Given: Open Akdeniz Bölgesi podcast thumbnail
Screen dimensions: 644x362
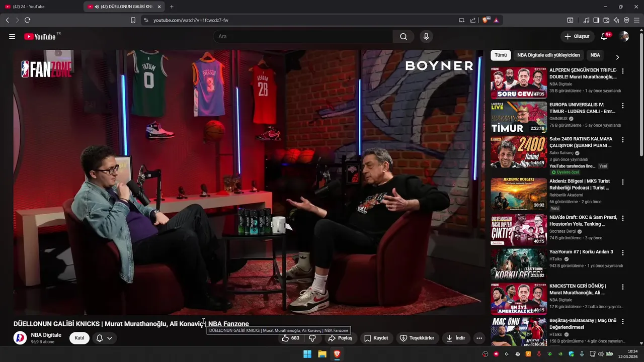Looking at the screenshot, I should point(519,194).
